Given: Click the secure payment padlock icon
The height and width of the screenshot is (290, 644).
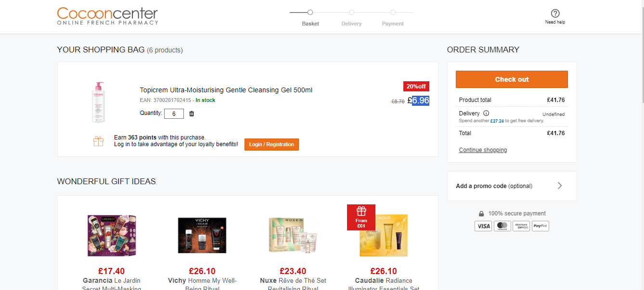Looking at the screenshot, I should [x=481, y=214].
